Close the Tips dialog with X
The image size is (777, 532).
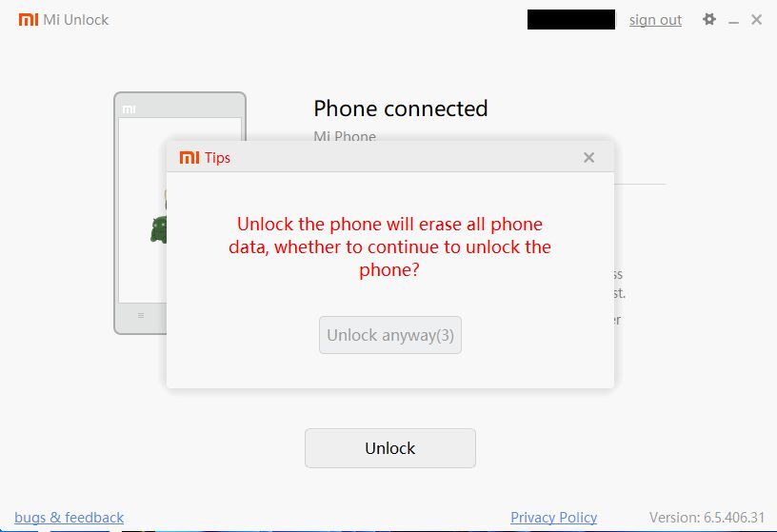pos(588,158)
